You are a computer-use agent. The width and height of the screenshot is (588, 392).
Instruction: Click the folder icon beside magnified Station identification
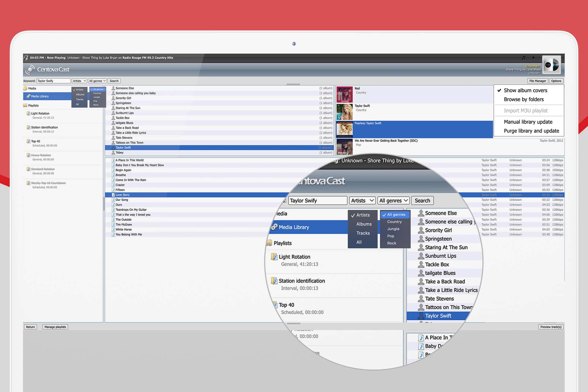point(274,281)
